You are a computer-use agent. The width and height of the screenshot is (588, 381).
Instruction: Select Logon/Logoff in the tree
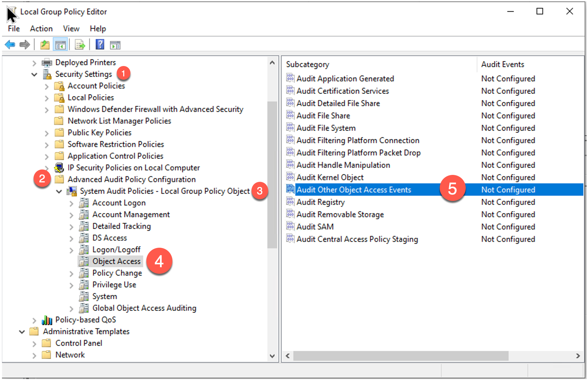(x=116, y=250)
